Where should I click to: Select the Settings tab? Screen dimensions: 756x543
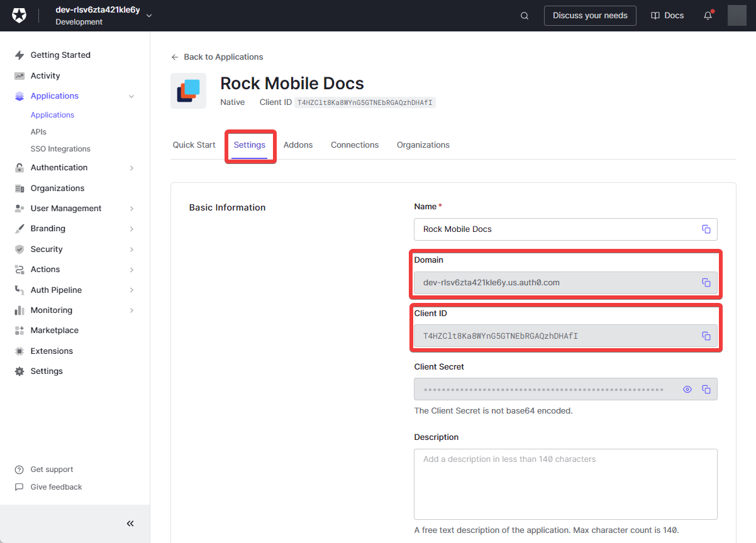[250, 145]
